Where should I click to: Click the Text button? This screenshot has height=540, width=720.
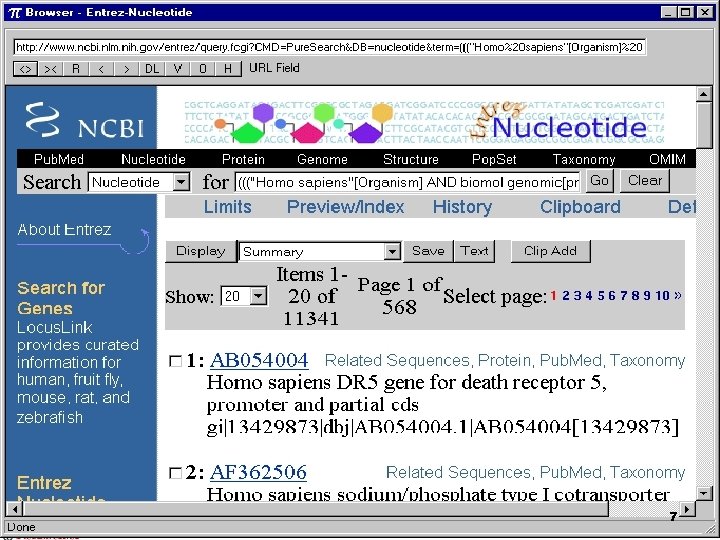(x=474, y=251)
